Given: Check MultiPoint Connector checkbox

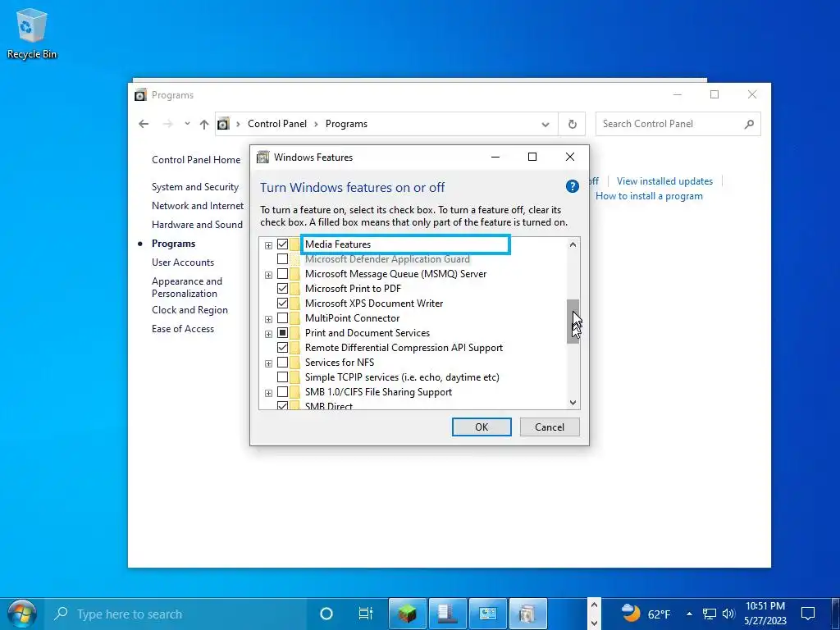Looking at the screenshot, I should click(x=282, y=318).
